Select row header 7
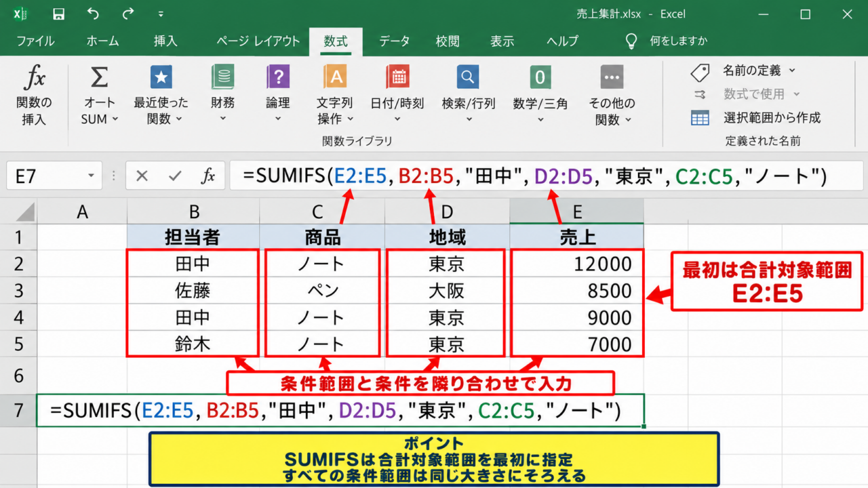This screenshot has width=868, height=488. 18,410
